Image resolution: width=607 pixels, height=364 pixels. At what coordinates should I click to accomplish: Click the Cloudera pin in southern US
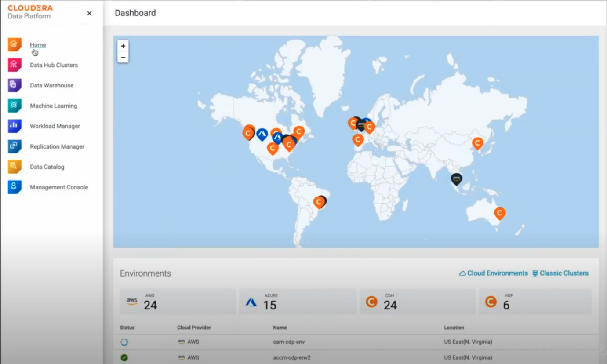(x=273, y=148)
